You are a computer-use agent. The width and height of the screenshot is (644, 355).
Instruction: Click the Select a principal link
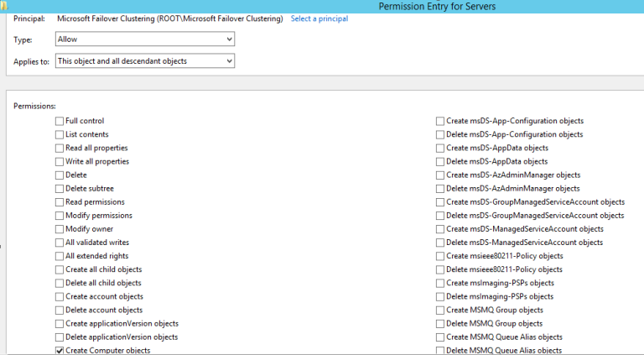point(319,18)
